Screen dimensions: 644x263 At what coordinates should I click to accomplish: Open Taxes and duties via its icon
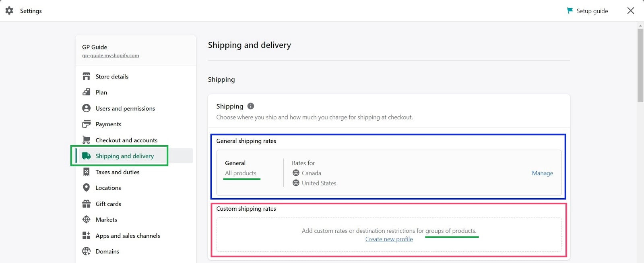[86, 172]
